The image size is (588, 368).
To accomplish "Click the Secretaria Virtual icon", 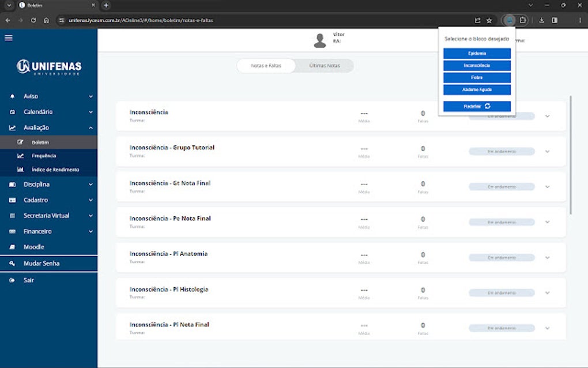I will tap(12, 216).
